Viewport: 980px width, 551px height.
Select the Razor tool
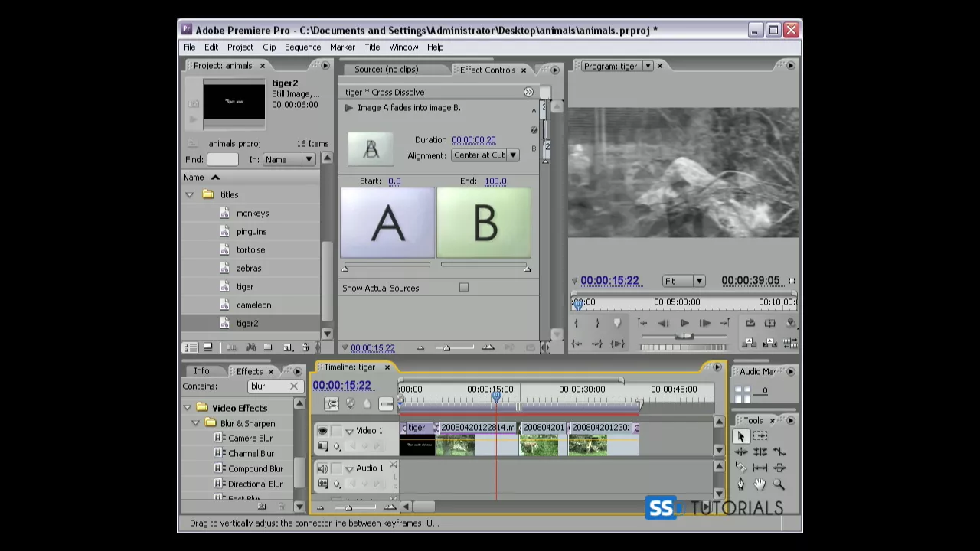[x=741, y=468]
